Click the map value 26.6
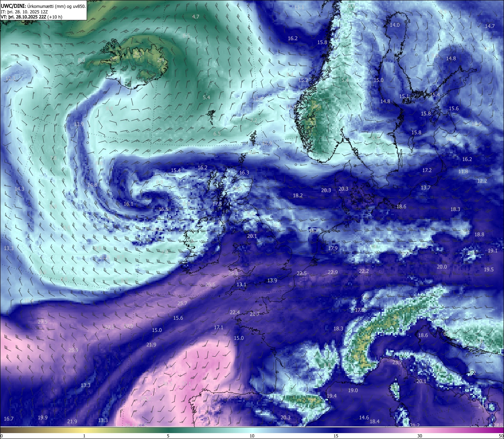This screenshot has width=504, height=439. point(210,284)
